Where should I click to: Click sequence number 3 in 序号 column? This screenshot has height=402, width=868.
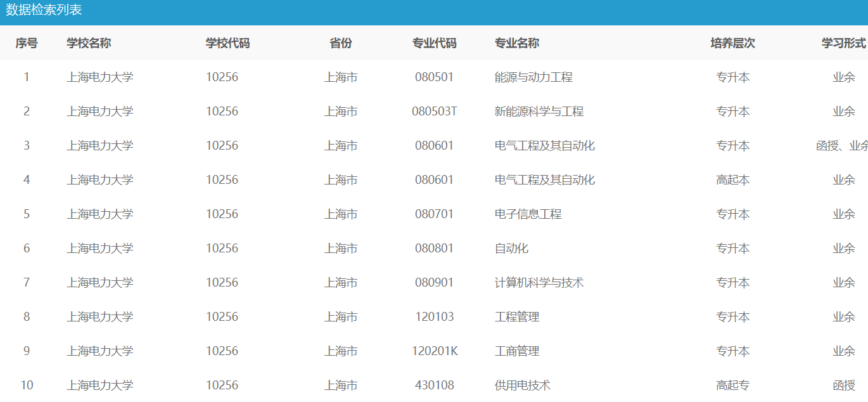(27, 146)
